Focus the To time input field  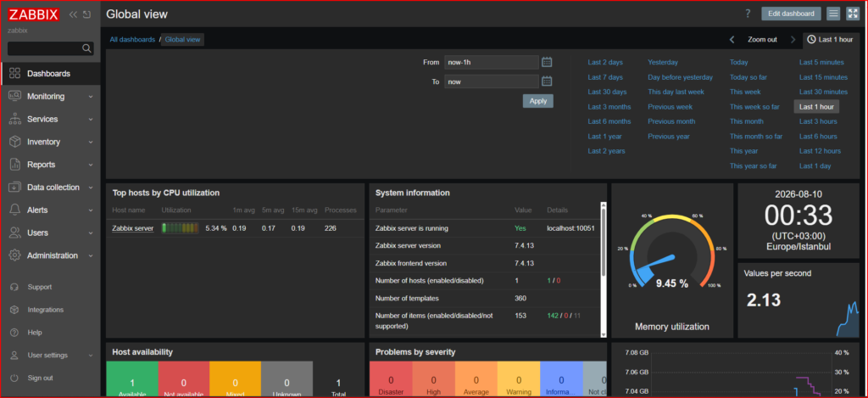coord(492,81)
